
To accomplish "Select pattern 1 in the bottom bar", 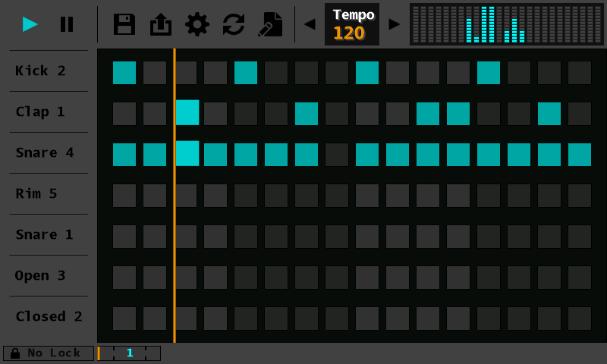I will tap(130, 353).
